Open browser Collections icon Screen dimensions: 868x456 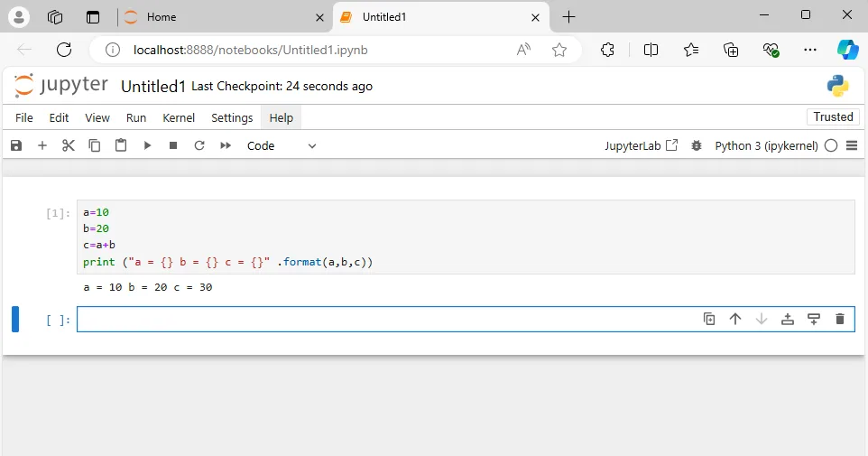731,50
